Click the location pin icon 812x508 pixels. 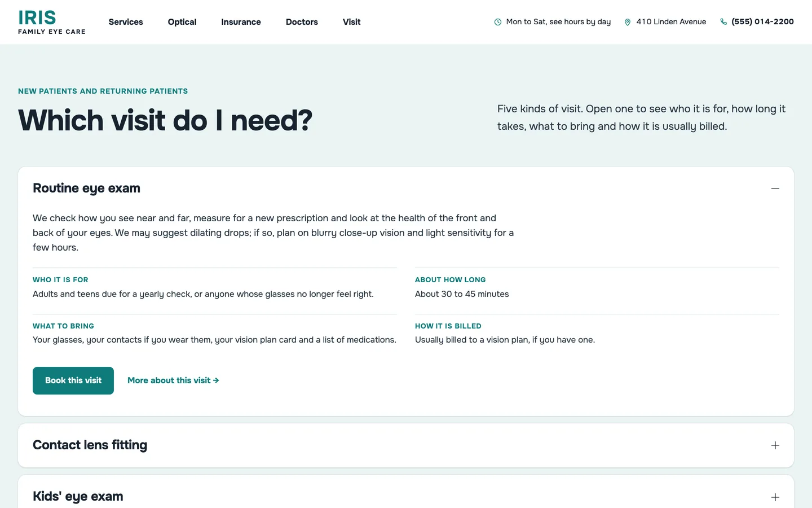coord(628,22)
